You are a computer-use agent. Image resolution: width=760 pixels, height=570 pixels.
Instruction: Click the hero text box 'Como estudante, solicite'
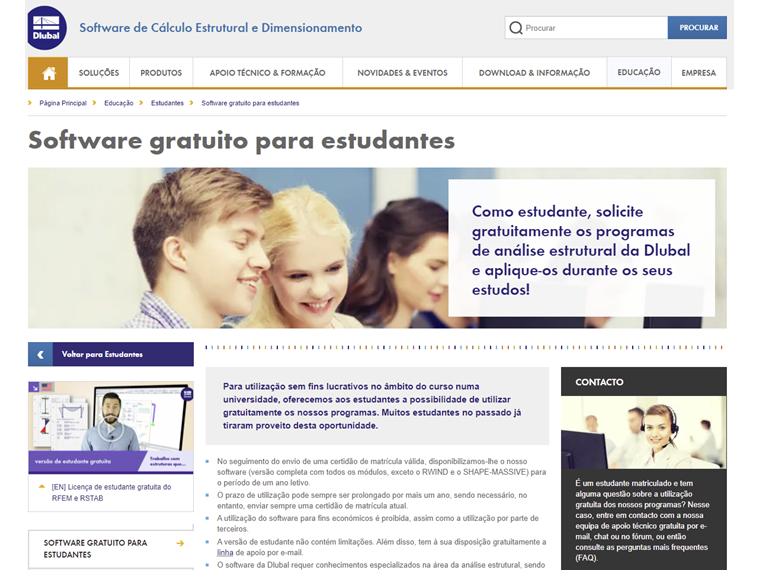point(581,248)
